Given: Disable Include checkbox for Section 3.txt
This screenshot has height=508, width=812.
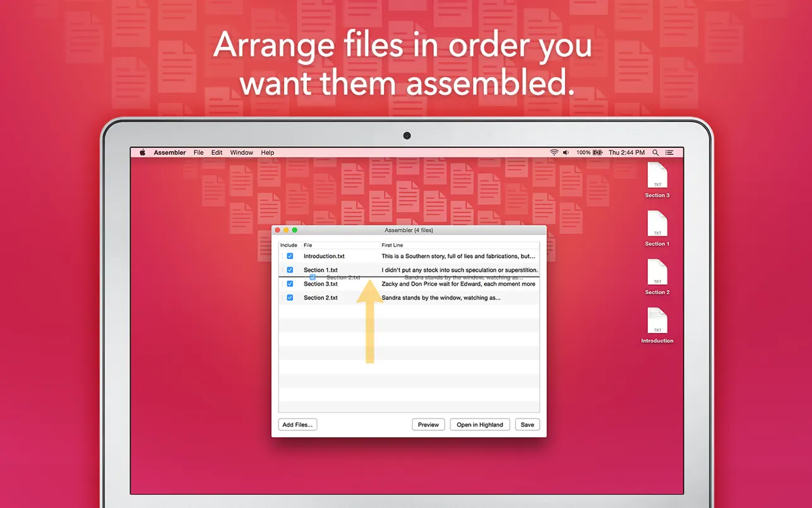Looking at the screenshot, I should (x=290, y=284).
